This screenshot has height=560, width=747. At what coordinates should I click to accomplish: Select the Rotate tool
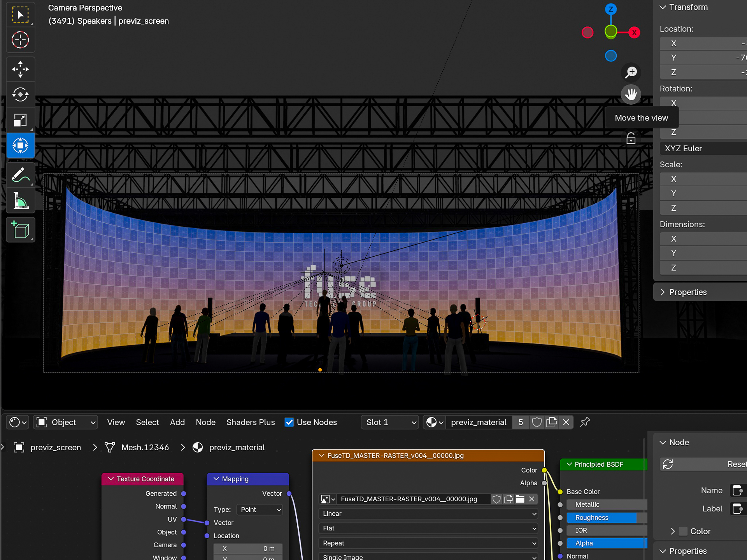click(20, 94)
